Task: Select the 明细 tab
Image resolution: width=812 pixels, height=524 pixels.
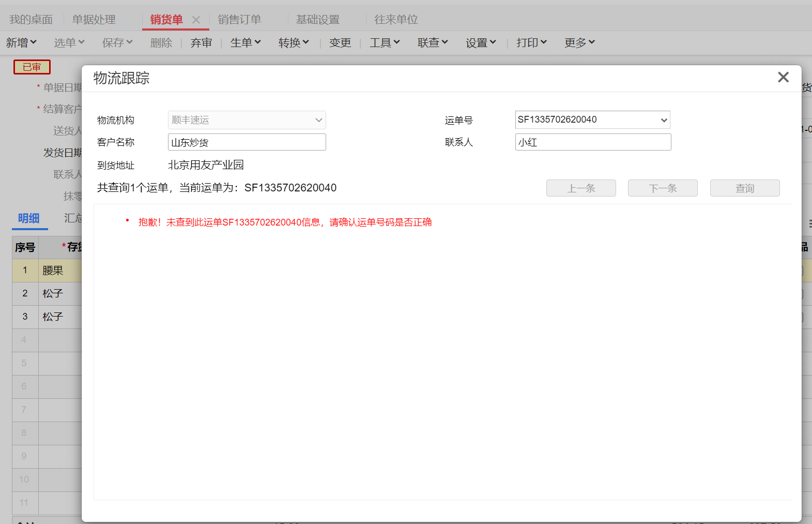Action: point(29,218)
